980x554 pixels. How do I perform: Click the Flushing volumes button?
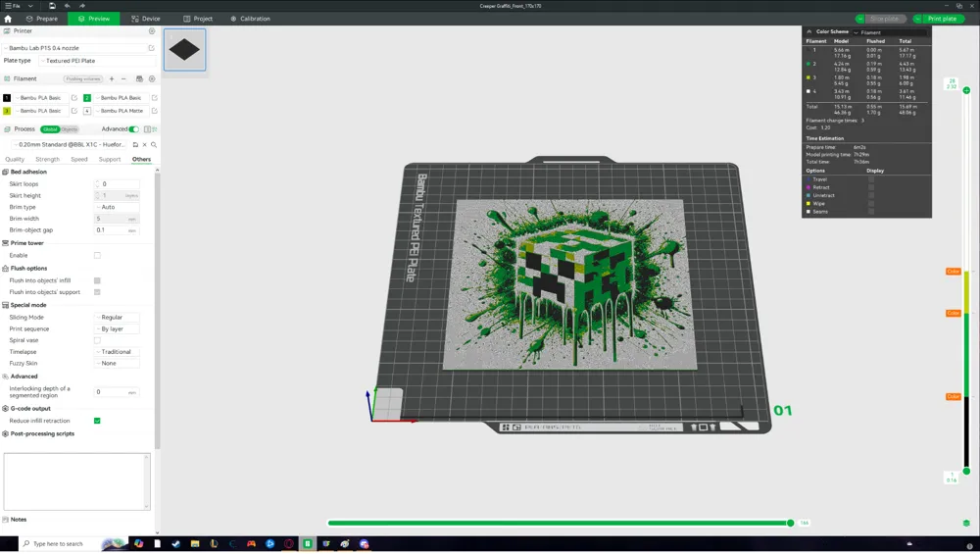click(x=83, y=78)
